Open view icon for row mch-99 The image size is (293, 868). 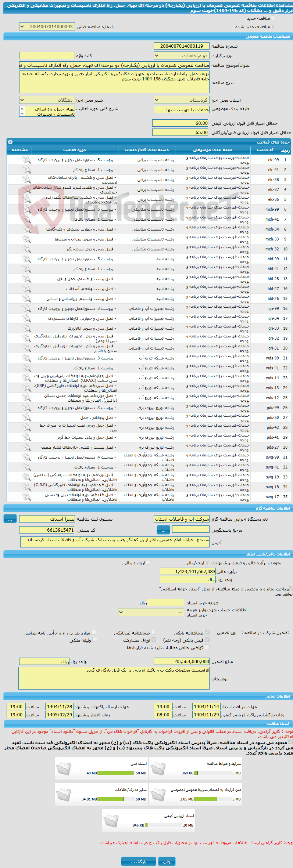coord(26,209)
